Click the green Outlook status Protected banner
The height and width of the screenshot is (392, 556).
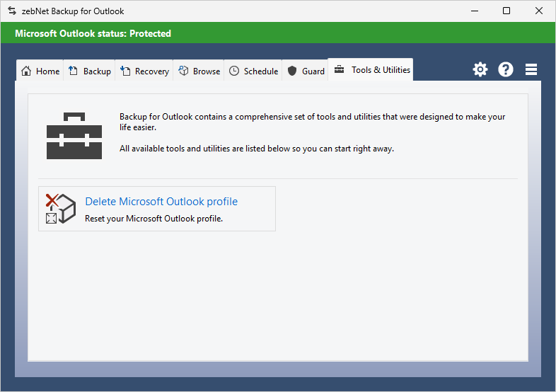277,33
